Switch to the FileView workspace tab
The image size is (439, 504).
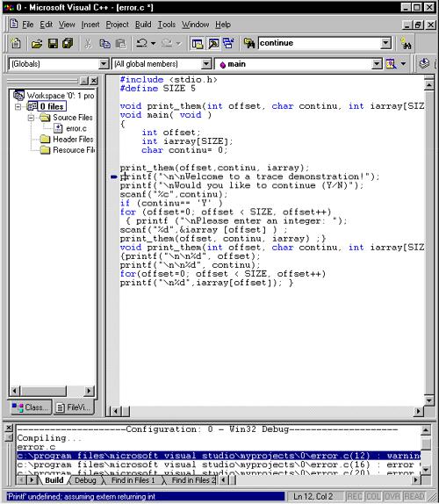coord(74,407)
